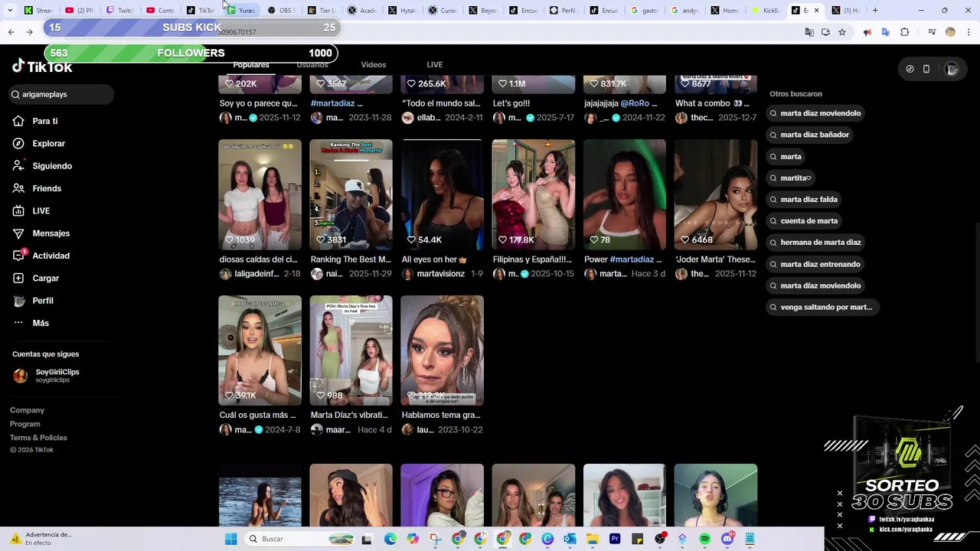Viewport: 980px width, 551px height.
Task: Open the 'Cuál os gusta más' video
Action: coord(260,350)
